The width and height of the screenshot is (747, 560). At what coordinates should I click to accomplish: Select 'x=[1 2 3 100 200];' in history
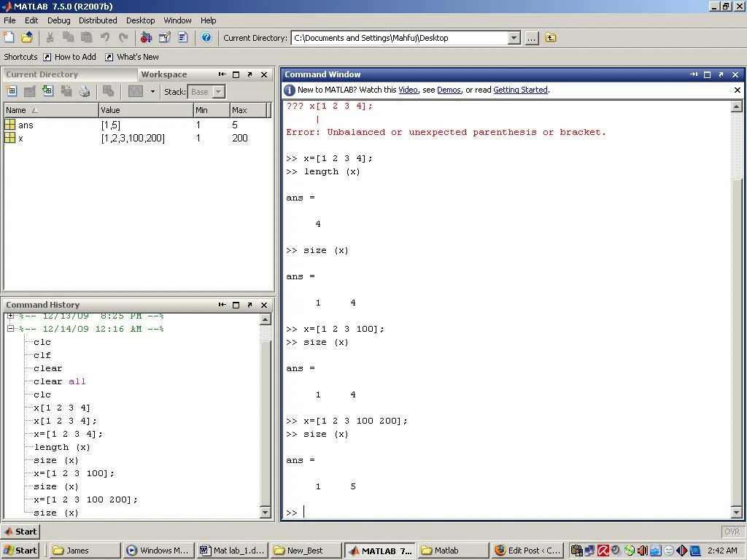coord(86,499)
